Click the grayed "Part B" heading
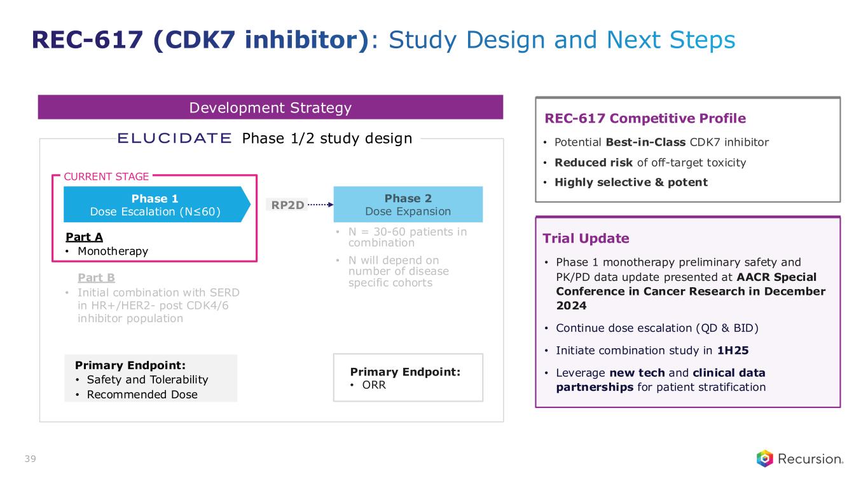Viewport: 868px width, 488px height. 96,278
